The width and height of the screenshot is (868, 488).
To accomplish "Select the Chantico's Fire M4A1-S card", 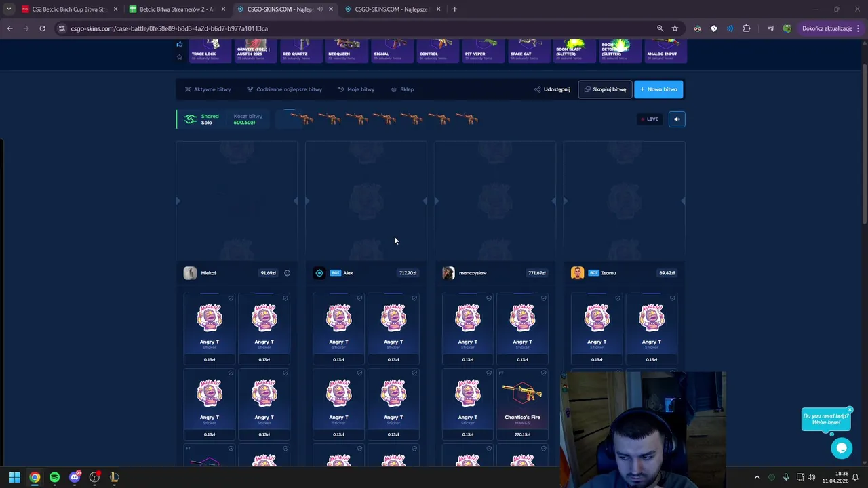I will tap(522, 404).
